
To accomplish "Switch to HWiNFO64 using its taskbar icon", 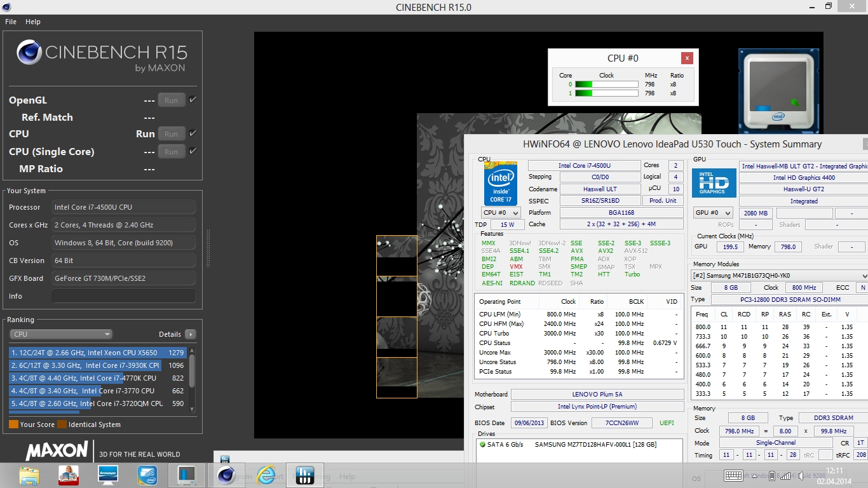I will pos(305,475).
